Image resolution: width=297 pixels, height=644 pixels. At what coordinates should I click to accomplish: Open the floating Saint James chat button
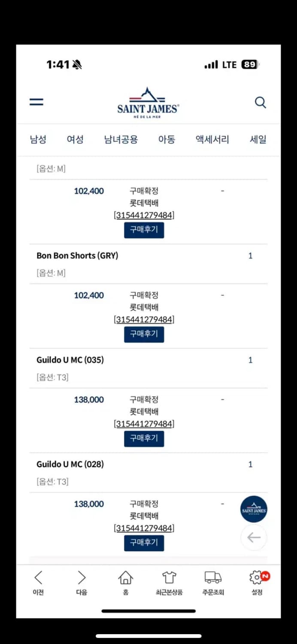coord(254,509)
